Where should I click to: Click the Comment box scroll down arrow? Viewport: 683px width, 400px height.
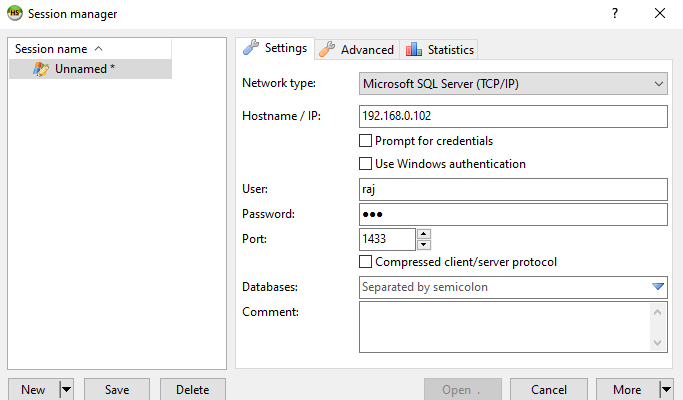[x=658, y=343]
